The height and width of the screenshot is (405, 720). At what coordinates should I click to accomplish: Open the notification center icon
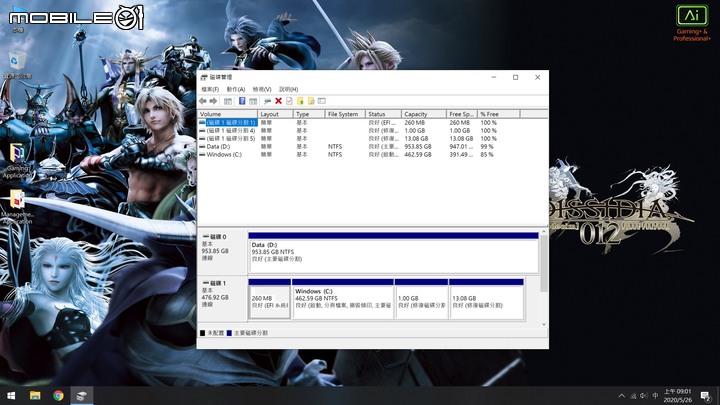tap(706, 395)
